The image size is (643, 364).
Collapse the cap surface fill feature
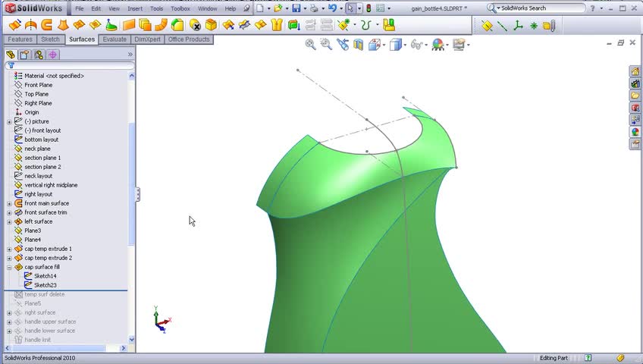[9, 267]
